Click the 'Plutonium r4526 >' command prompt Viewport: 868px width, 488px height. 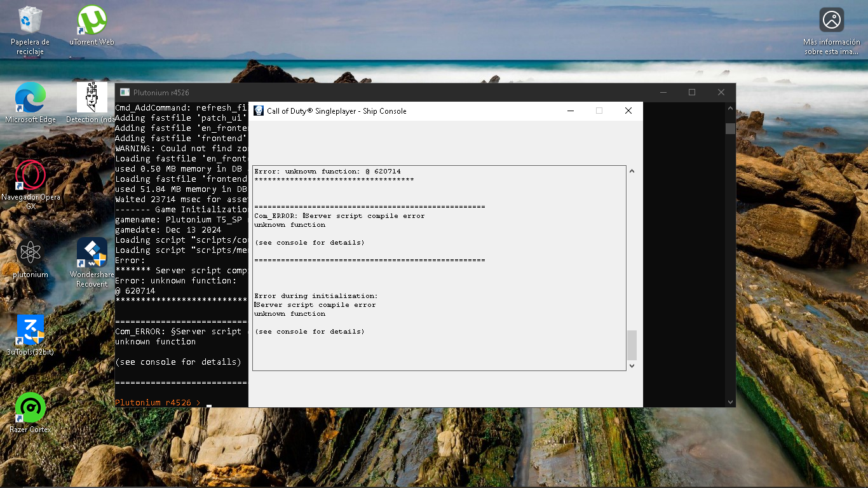tap(158, 403)
